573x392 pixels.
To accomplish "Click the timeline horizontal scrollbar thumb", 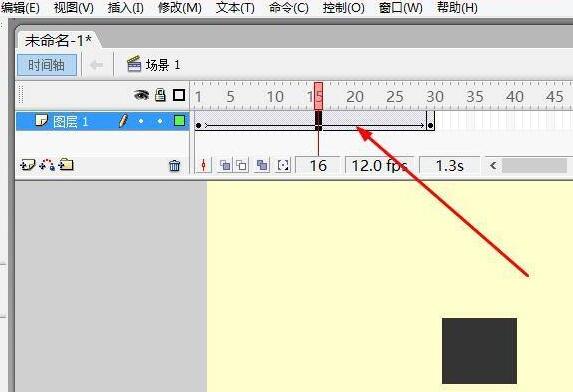I will pos(535,165).
